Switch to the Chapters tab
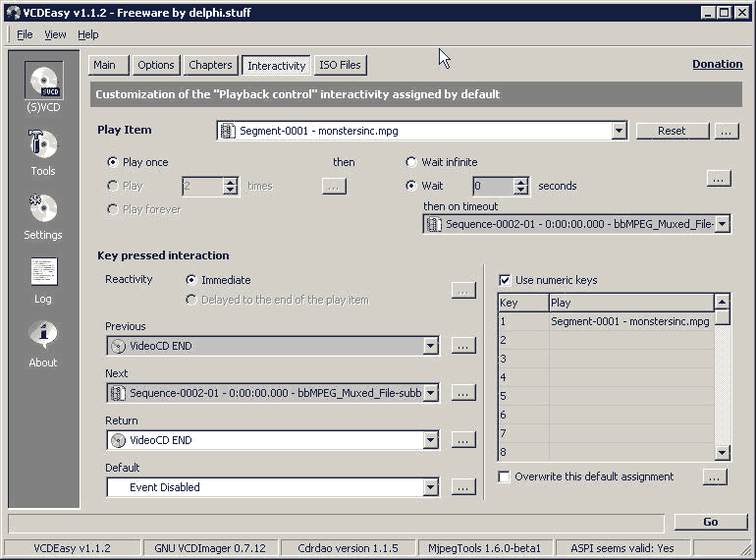 point(210,65)
